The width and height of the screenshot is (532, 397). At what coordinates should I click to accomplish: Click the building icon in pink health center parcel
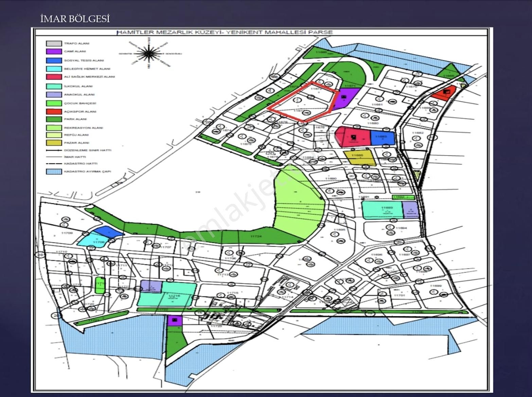(x=354, y=137)
